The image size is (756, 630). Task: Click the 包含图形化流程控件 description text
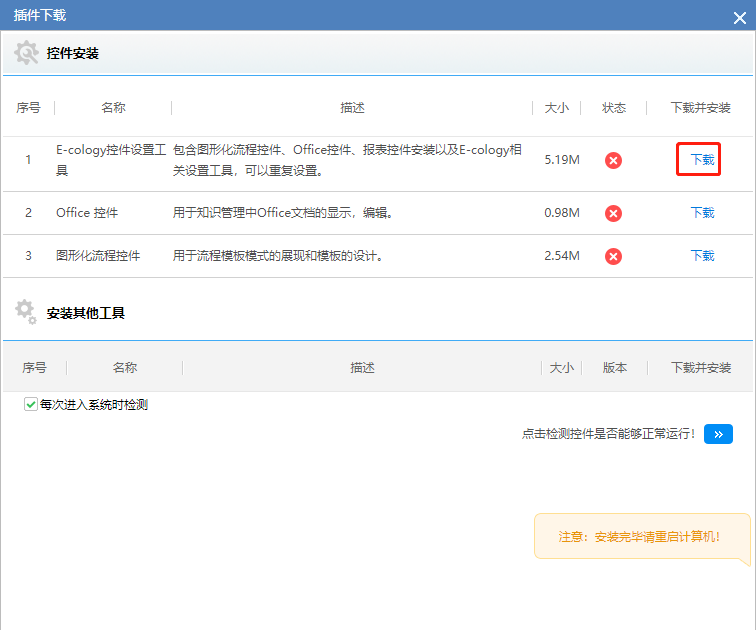(347, 160)
